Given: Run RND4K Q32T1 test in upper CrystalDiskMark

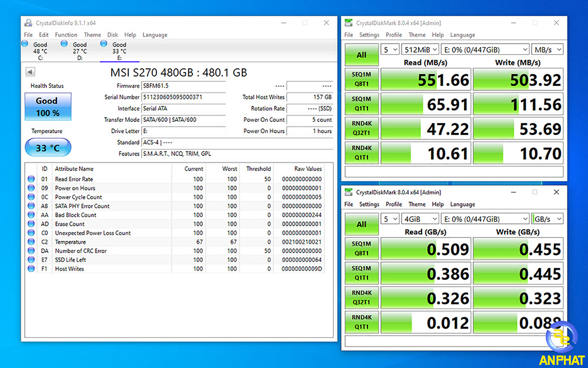Looking at the screenshot, I should pyautogui.click(x=362, y=128).
